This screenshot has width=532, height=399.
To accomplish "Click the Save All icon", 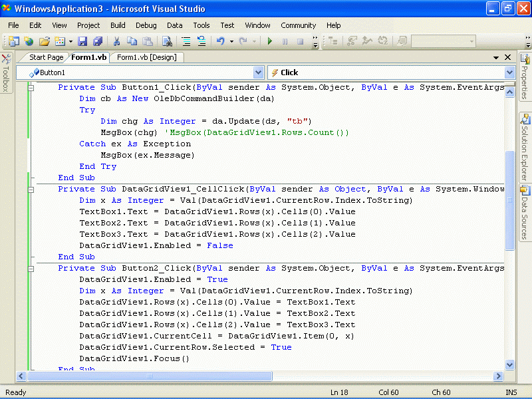I will point(98,41).
